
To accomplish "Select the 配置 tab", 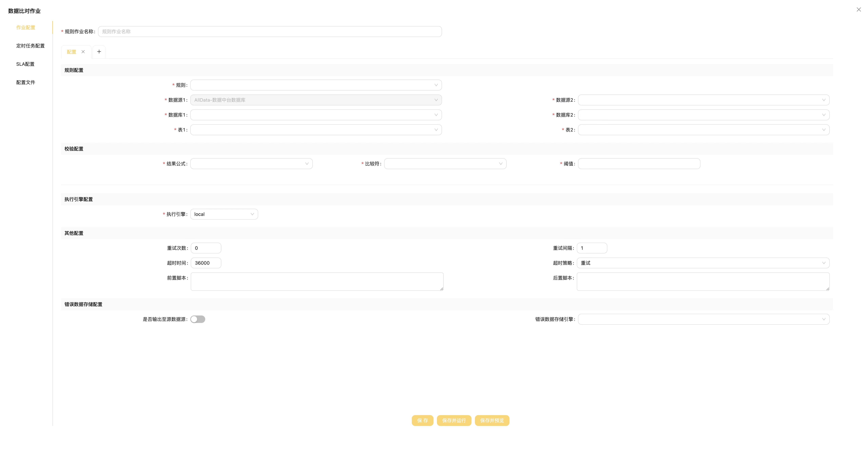I will pos(71,52).
